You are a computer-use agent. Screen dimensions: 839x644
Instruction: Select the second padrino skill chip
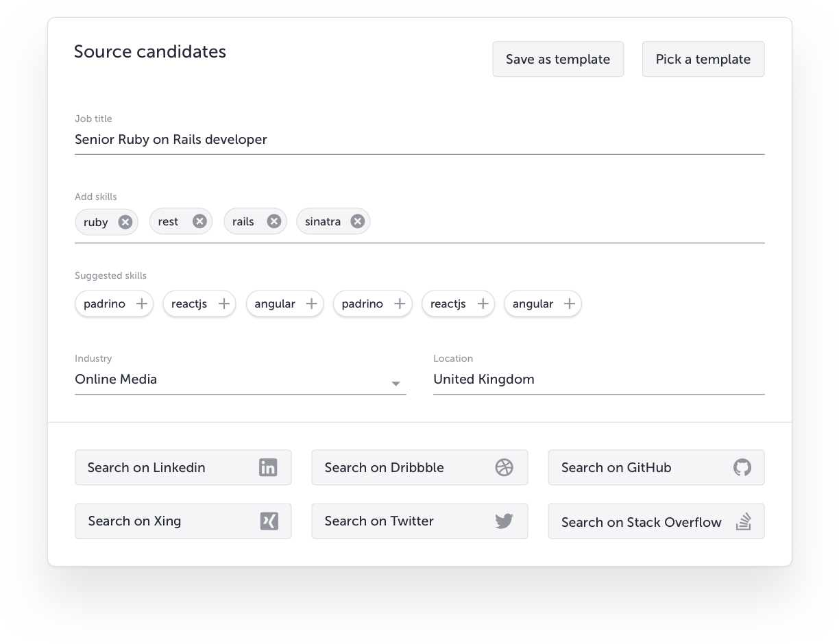[x=372, y=304]
